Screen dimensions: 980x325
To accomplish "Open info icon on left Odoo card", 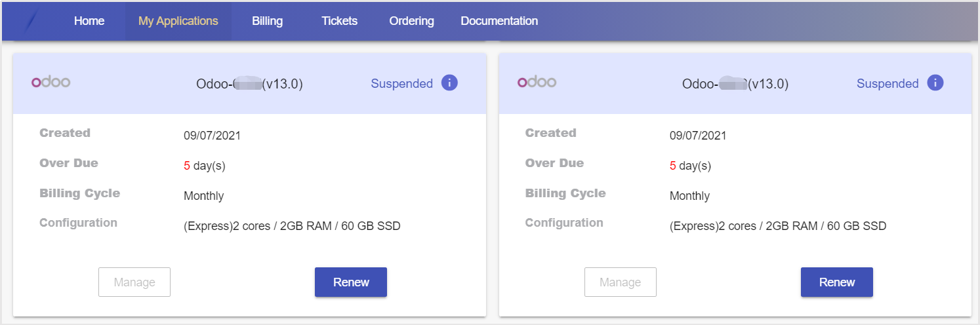I will click(449, 83).
